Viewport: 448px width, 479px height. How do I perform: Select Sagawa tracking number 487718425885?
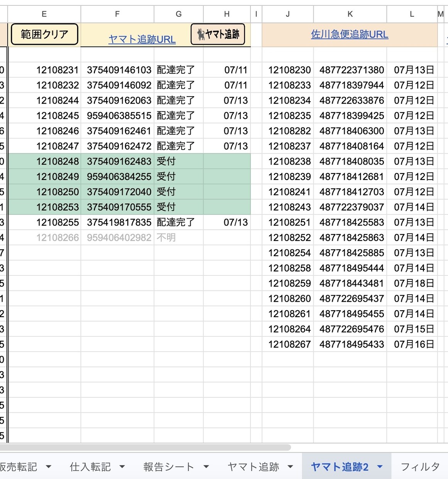pos(350,253)
